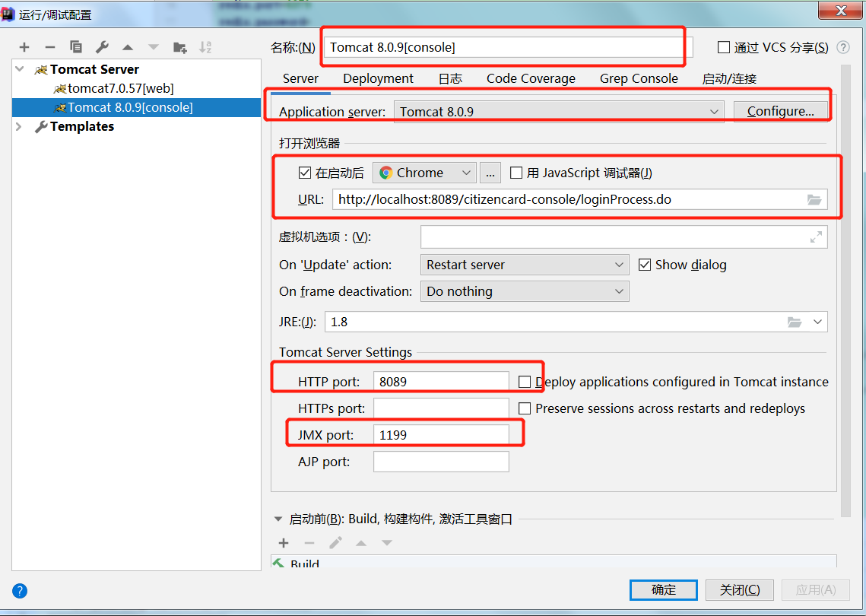
Task: Expand the Templates tree node
Action: [x=19, y=126]
